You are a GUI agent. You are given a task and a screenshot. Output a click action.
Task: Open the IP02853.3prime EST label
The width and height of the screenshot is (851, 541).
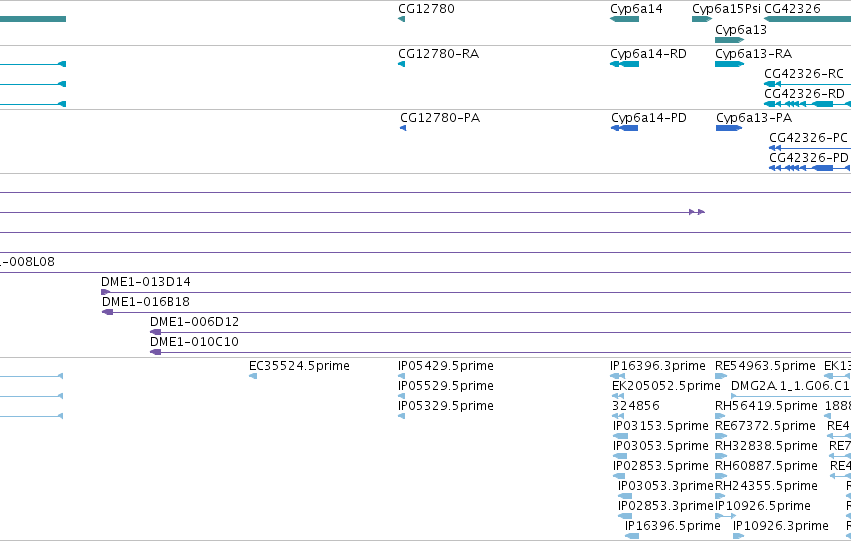click(665, 506)
